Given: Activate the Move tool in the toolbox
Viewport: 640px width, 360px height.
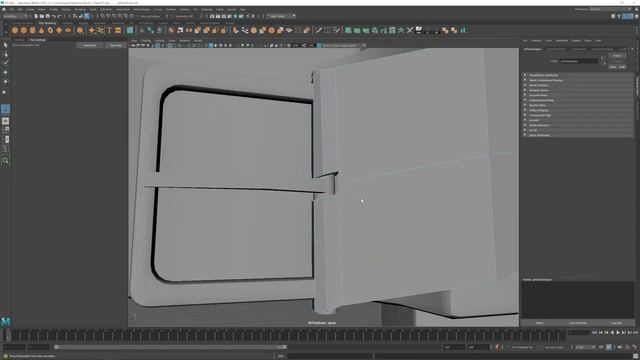Looking at the screenshot, I should pos(5,72).
